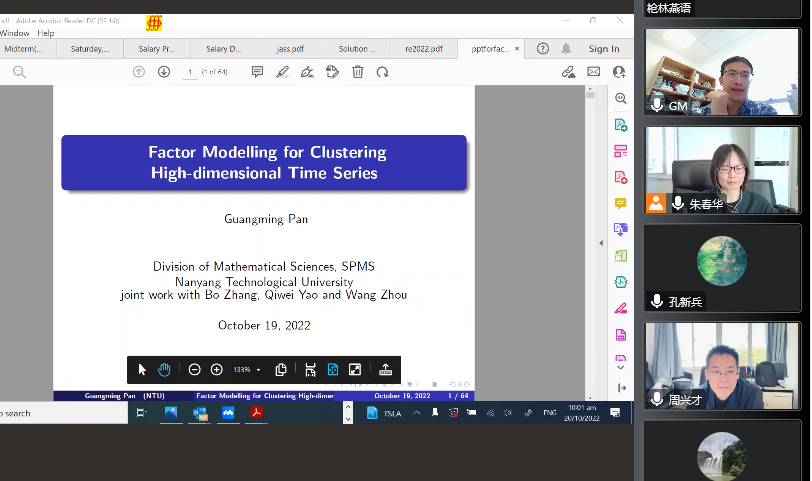Screen dimensions: 812x481
Task: Collapse the right tools pane
Action: (621, 387)
